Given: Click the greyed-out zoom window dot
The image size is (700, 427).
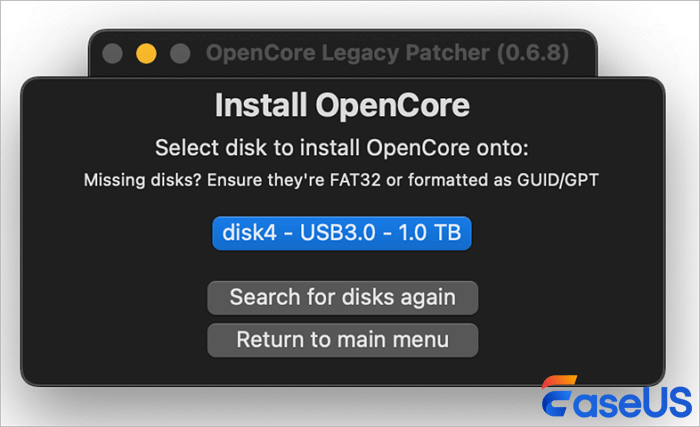Looking at the screenshot, I should [x=179, y=53].
